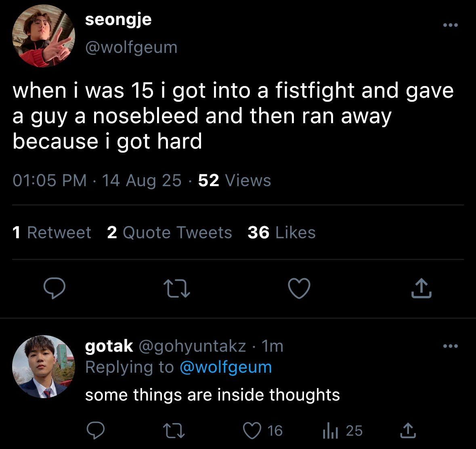
Task: Open seongje's profile picture
Action: (44, 36)
